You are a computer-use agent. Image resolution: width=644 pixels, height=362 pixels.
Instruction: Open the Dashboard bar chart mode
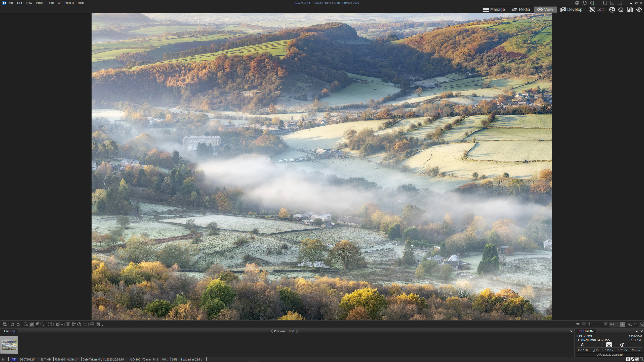tap(630, 10)
